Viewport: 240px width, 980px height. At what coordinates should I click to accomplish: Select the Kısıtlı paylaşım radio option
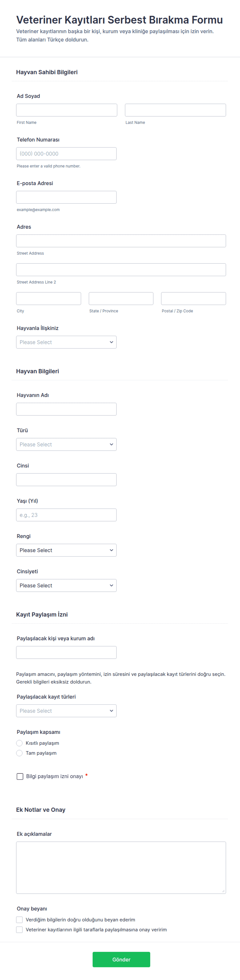tap(19, 743)
